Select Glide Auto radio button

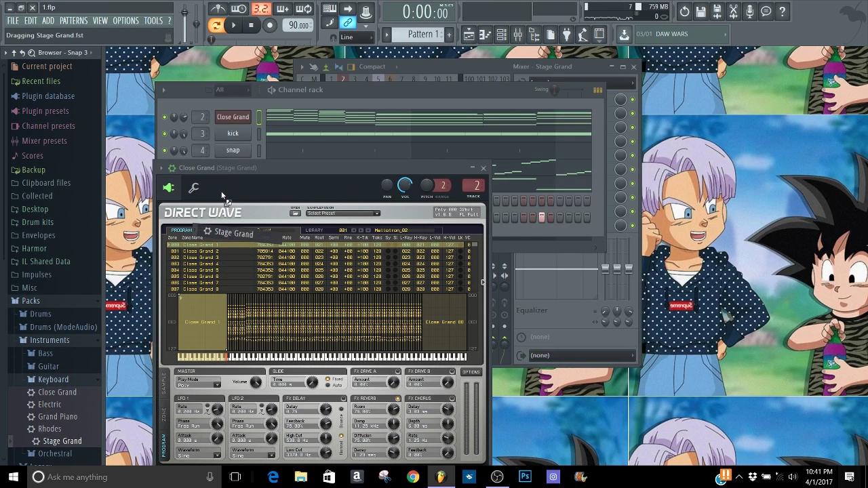coord(328,386)
